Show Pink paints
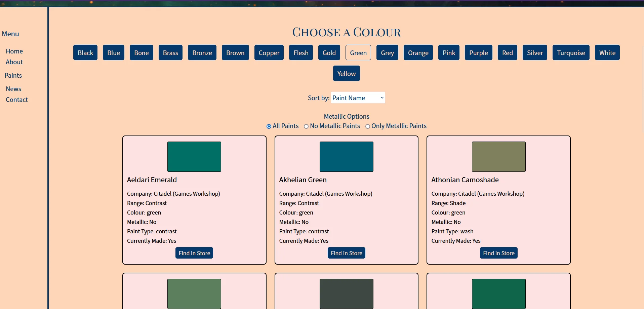This screenshot has height=309, width=644. click(449, 52)
